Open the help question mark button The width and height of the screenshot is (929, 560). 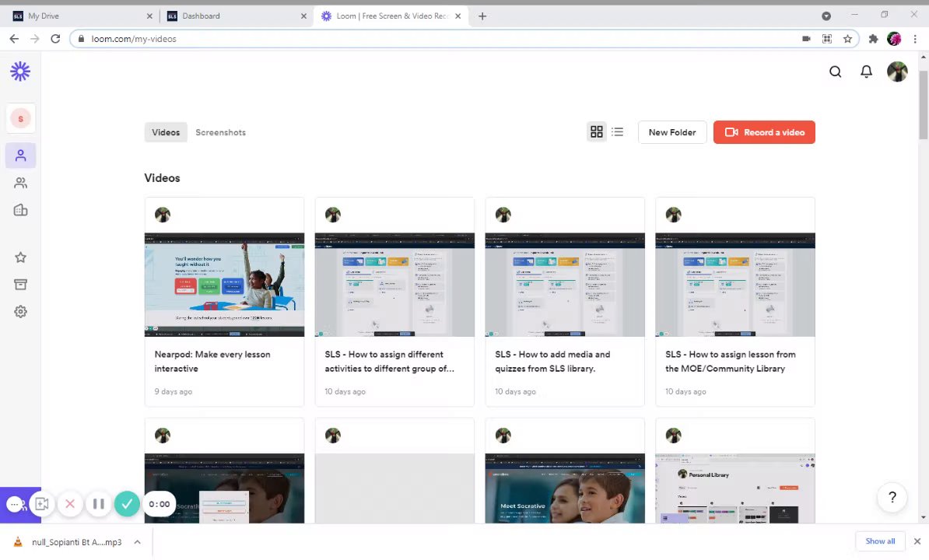pyautogui.click(x=892, y=498)
